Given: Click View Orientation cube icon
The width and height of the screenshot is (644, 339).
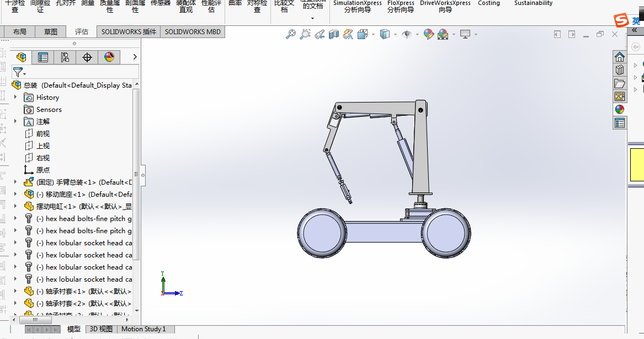Looking at the screenshot, I should click(362, 35).
